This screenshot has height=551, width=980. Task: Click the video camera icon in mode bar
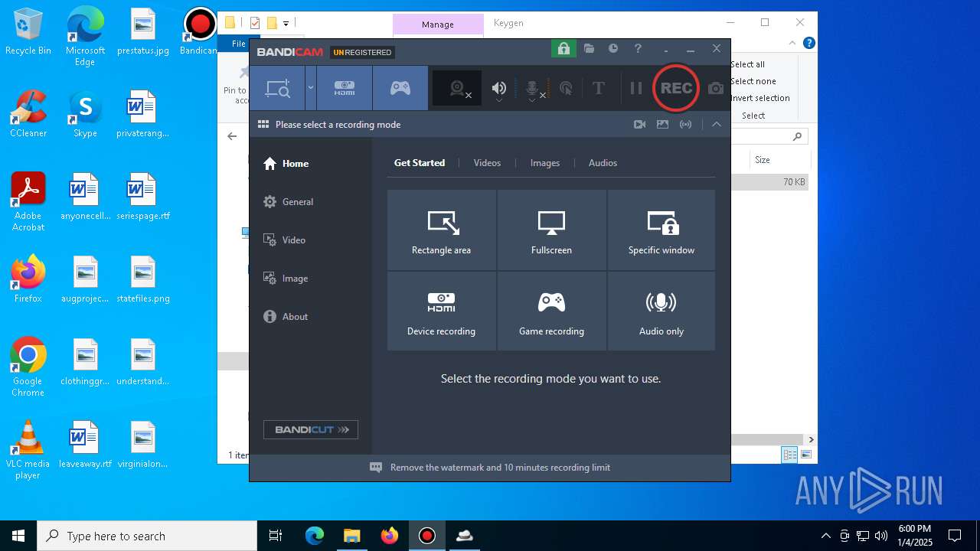(640, 124)
